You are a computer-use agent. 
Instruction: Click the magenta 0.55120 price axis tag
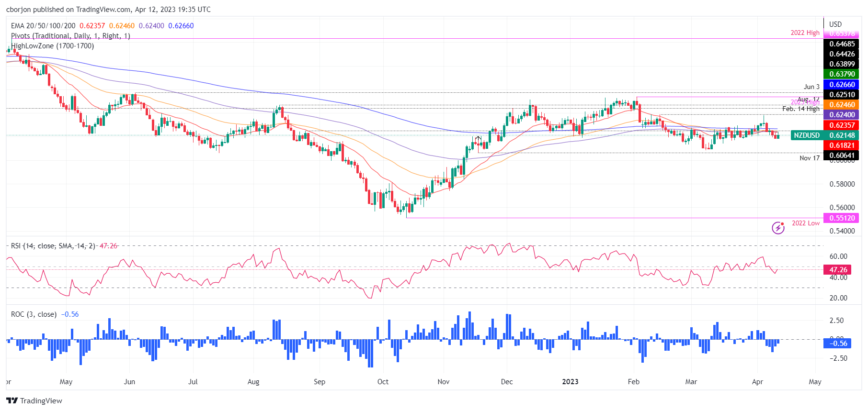[x=841, y=218]
